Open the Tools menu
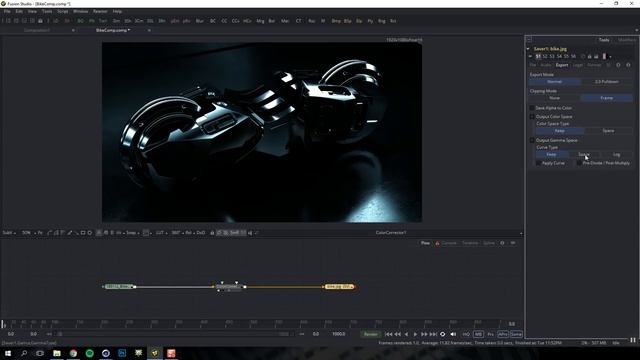Screen dimensions: 640x360 tap(47, 11)
